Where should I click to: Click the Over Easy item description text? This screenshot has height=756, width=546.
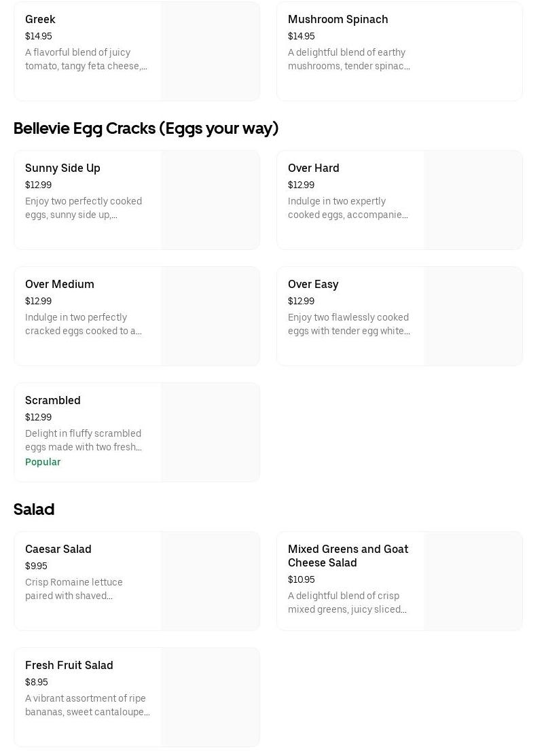348,324
